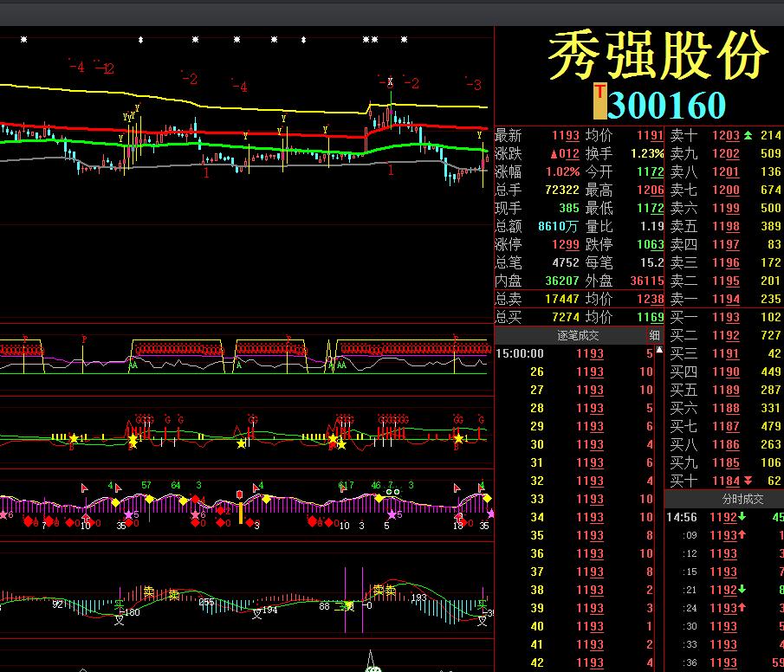Select the 卖七 ask price 1200
Viewport: 784px width, 672px height.
[725, 190]
